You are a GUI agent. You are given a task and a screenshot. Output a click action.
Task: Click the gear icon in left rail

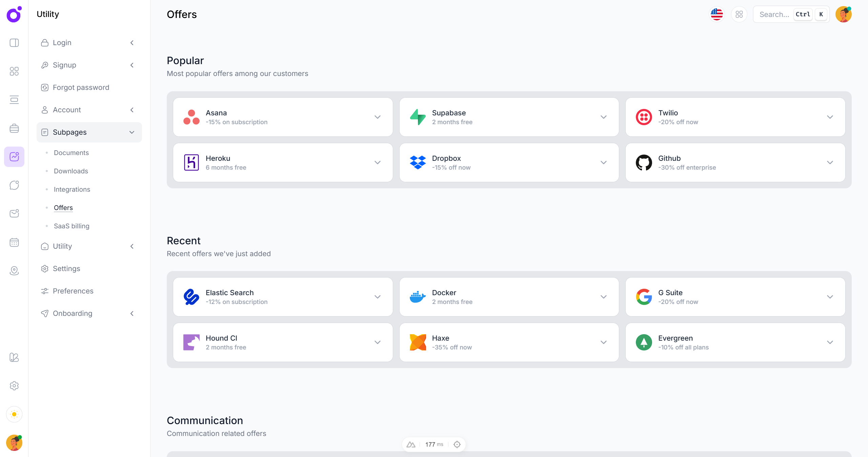point(14,386)
